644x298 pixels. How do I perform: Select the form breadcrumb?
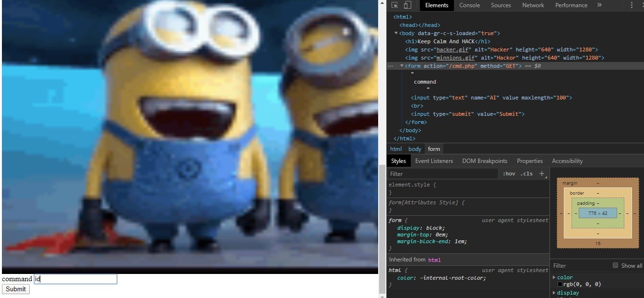pyautogui.click(x=434, y=149)
